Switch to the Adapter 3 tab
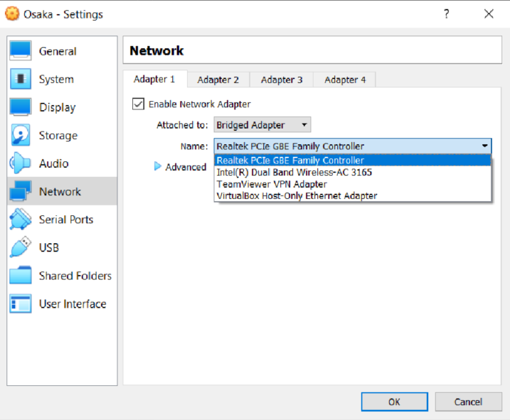This screenshot has height=420, width=510. point(282,80)
